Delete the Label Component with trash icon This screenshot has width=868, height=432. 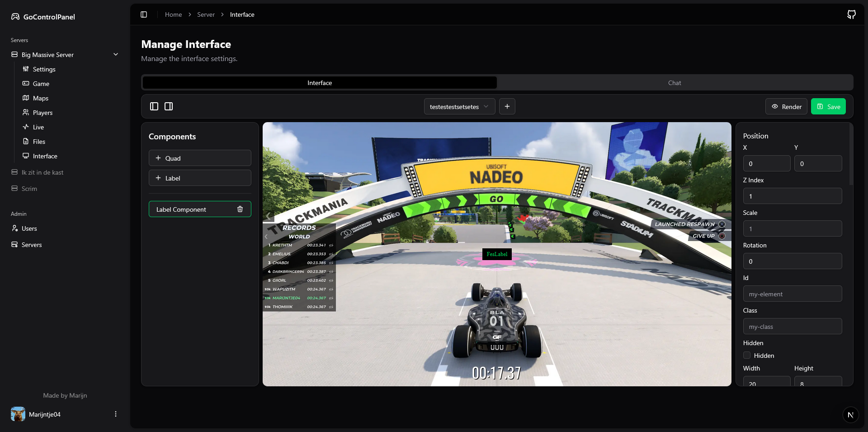240,209
